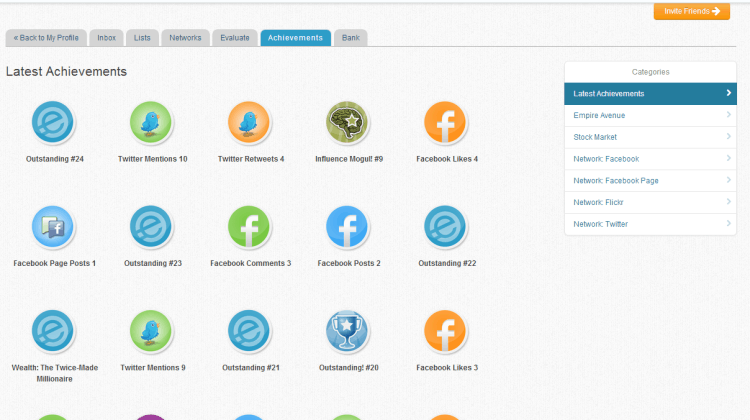Switch to the Networks tab
The image size is (750, 420).
(x=185, y=38)
